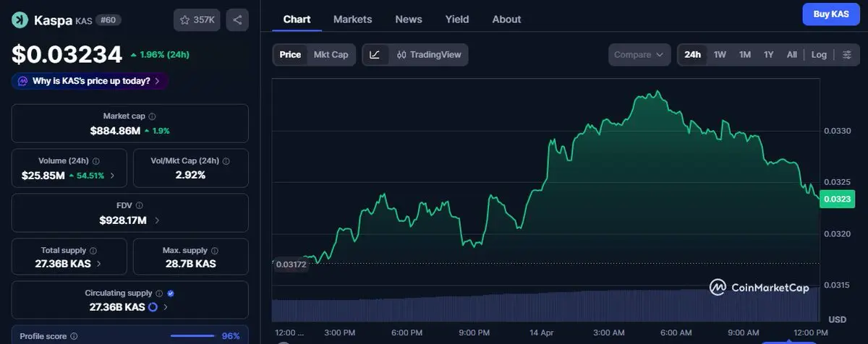Click the Max. supply info icon
The width and height of the screenshot is (868, 344).
pos(215,250)
